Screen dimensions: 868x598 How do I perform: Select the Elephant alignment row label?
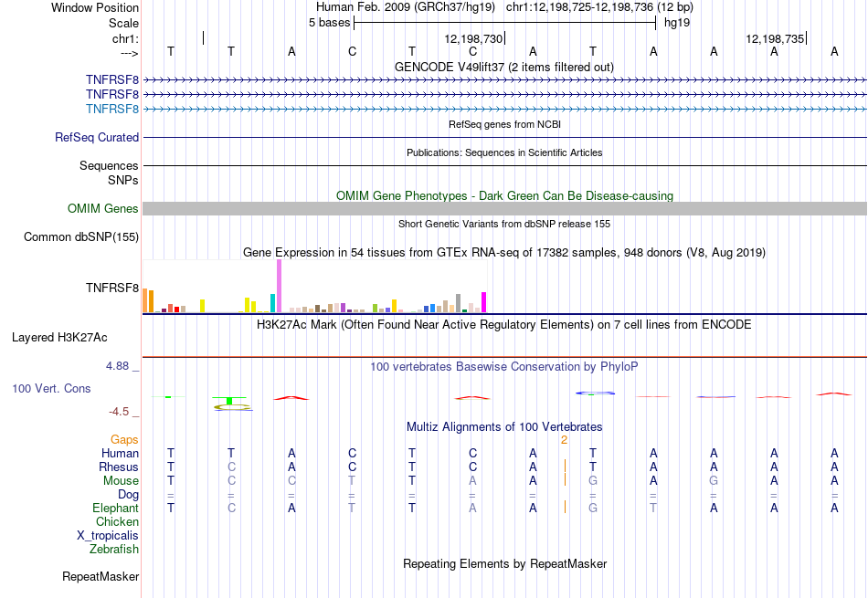[116, 508]
